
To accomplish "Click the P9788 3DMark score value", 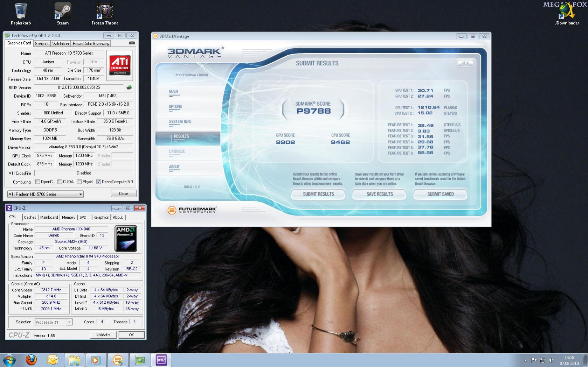I will (x=313, y=111).
